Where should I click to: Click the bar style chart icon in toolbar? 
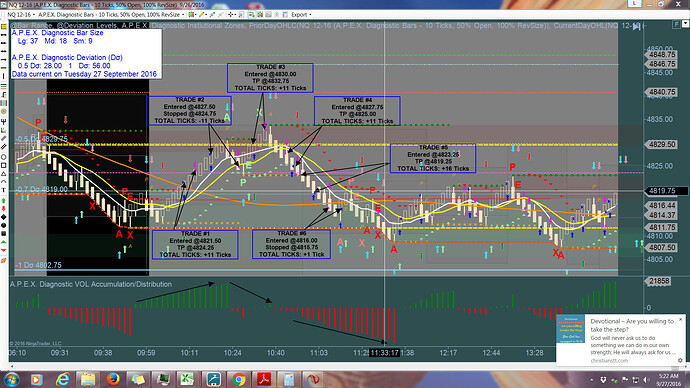point(192,15)
